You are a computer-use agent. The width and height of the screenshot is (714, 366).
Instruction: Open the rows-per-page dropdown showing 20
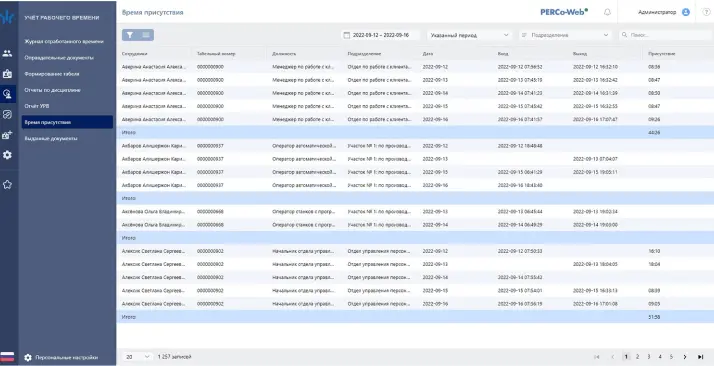[138, 357]
